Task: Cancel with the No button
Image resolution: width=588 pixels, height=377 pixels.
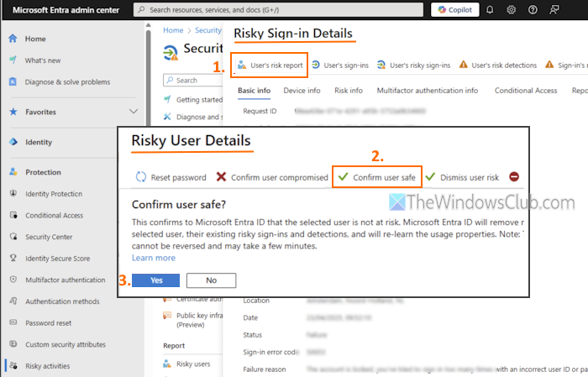Action: coord(211,280)
